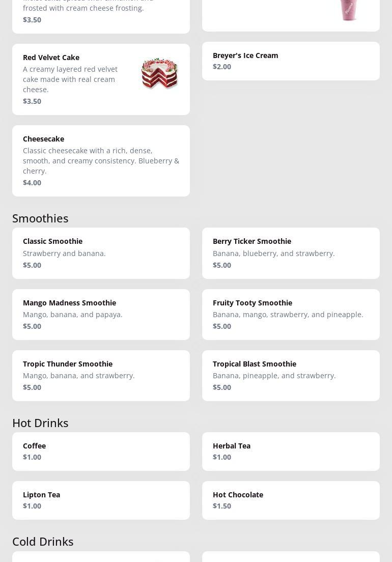Click the Cold Drinks section heading

pyautogui.click(x=43, y=542)
